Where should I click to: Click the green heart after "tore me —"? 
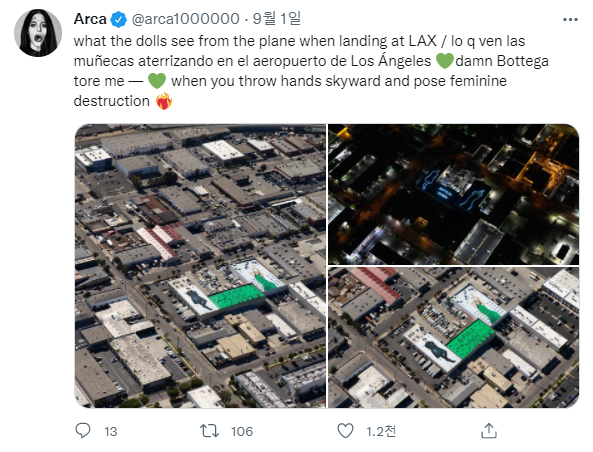click(157, 81)
